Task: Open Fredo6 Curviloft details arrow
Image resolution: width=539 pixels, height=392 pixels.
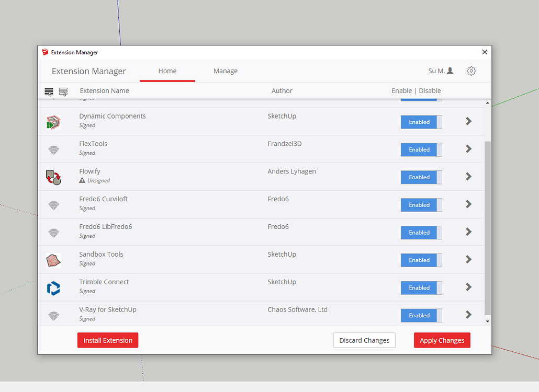Action: [x=468, y=204]
